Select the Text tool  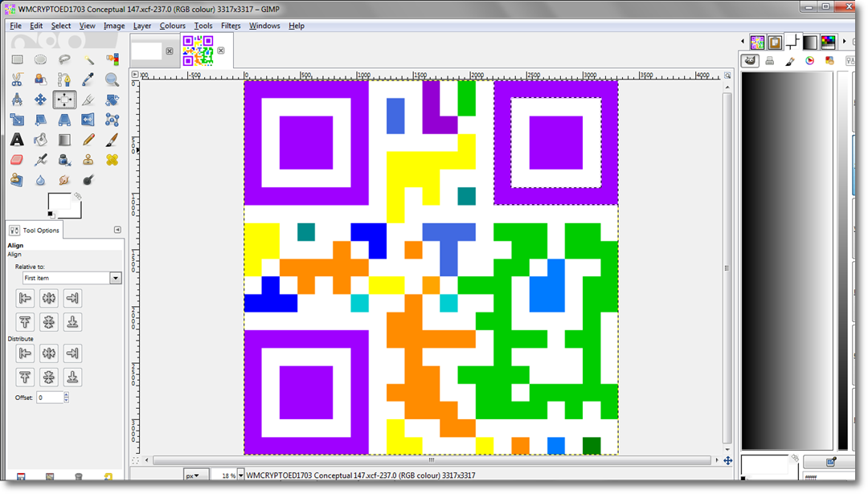click(17, 140)
